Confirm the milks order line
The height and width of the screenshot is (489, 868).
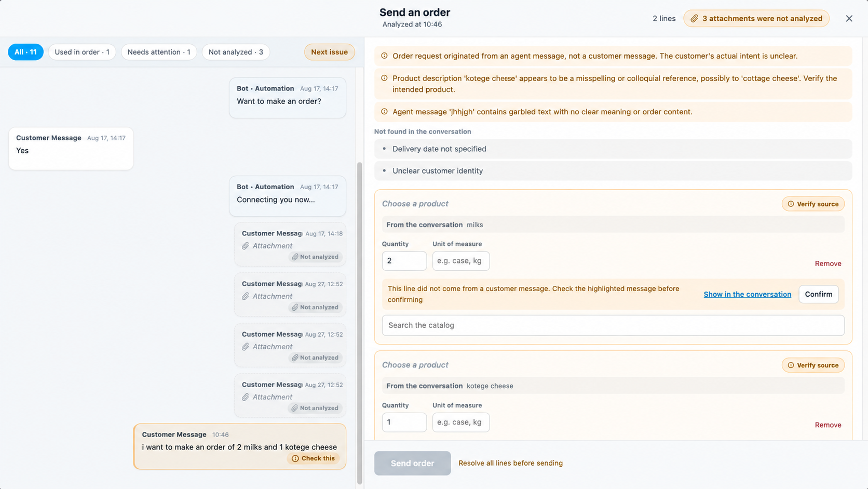(x=818, y=294)
